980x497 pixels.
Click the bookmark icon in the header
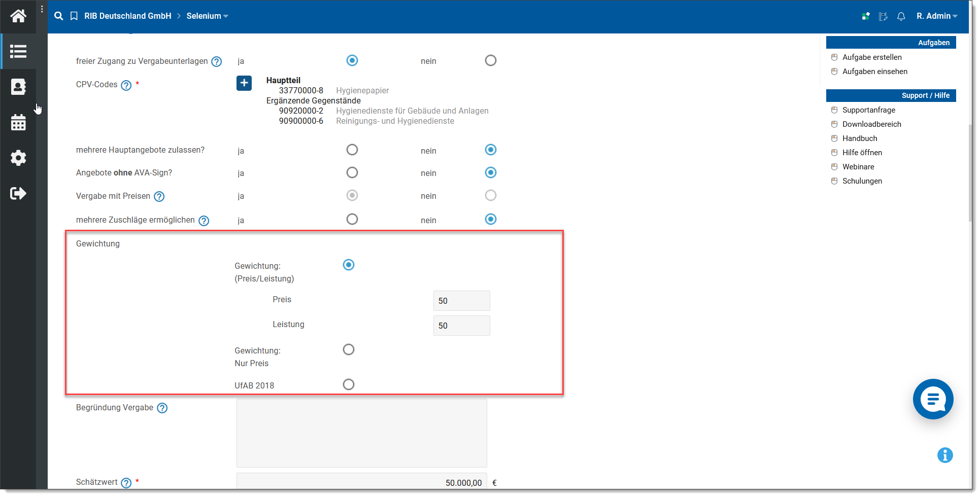(x=74, y=16)
